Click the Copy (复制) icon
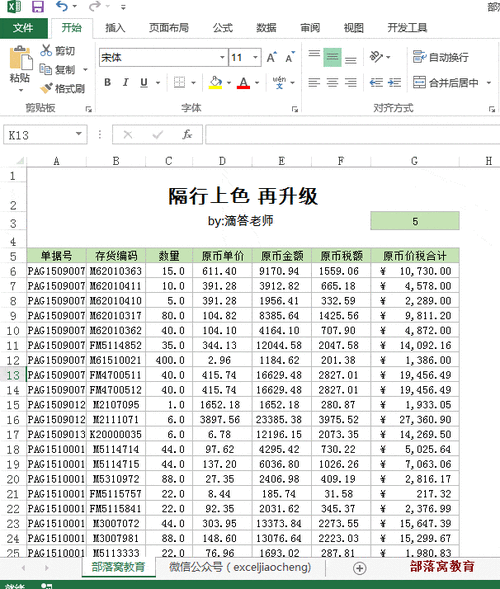The height and width of the screenshot is (589, 500). pos(46,69)
